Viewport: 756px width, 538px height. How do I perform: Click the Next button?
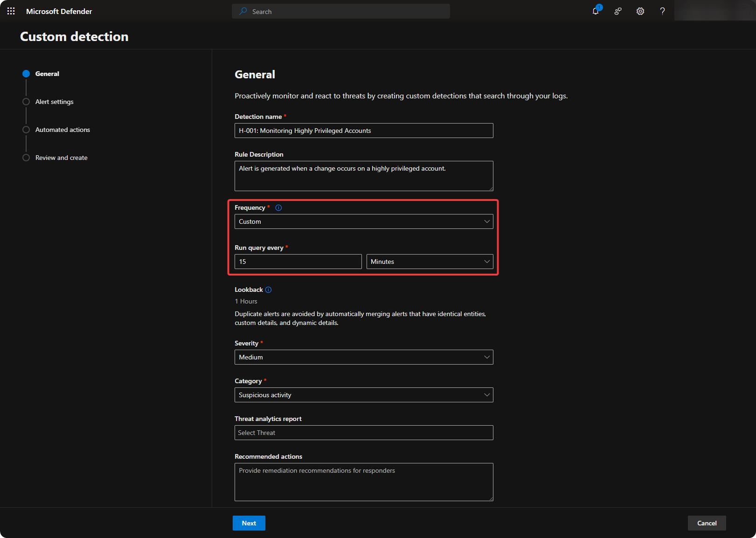coord(249,523)
